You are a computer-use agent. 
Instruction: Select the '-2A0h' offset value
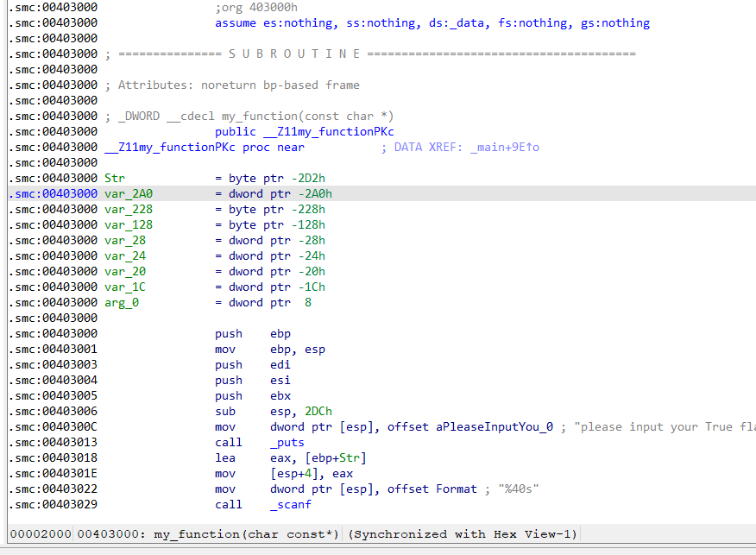click(315, 193)
